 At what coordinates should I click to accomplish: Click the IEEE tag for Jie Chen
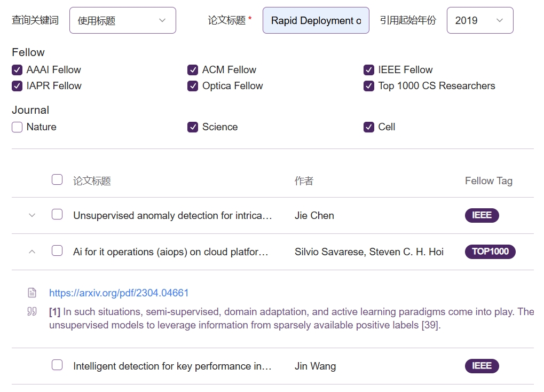(x=482, y=216)
